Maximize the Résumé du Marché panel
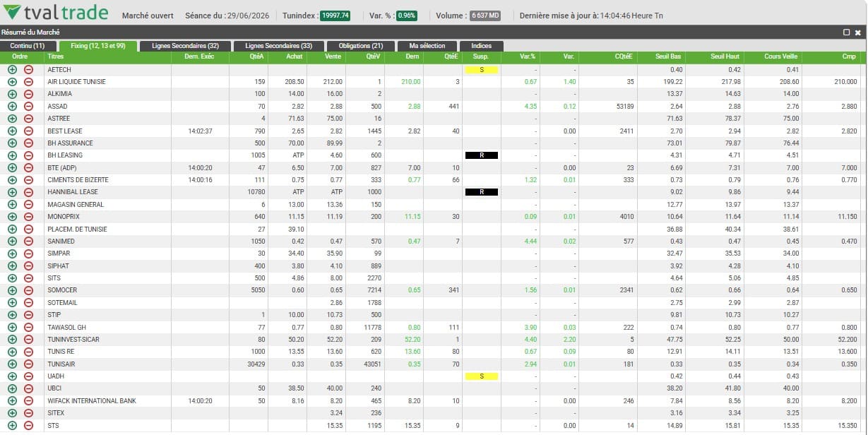This screenshot has height=435, width=868. click(x=847, y=32)
